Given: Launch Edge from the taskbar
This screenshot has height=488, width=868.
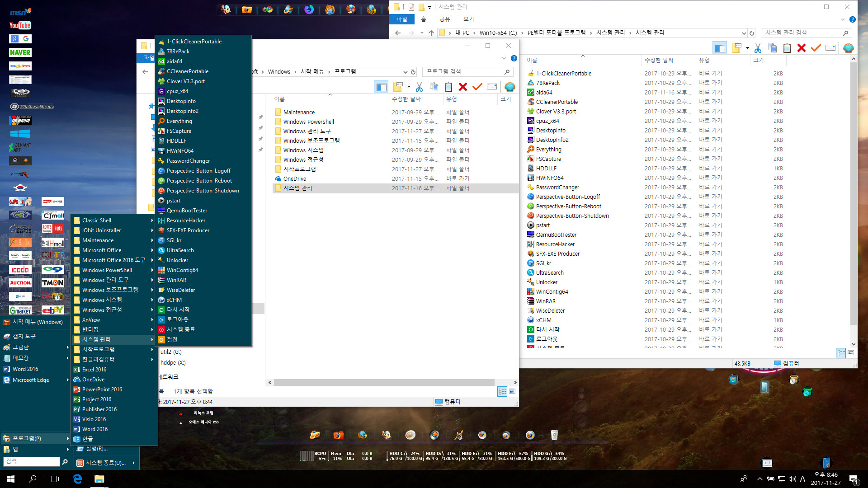Looking at the screenshot, I should pos(77,479).
